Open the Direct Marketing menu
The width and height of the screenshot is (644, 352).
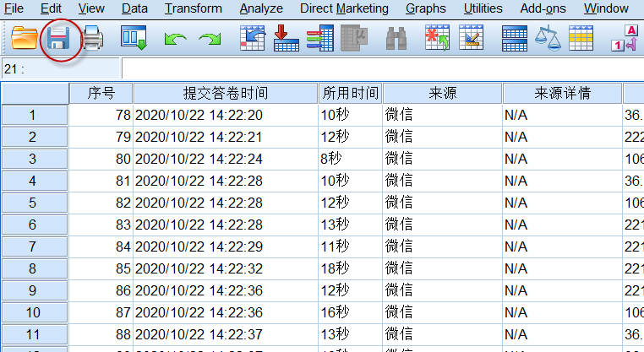tap(344, 8)
